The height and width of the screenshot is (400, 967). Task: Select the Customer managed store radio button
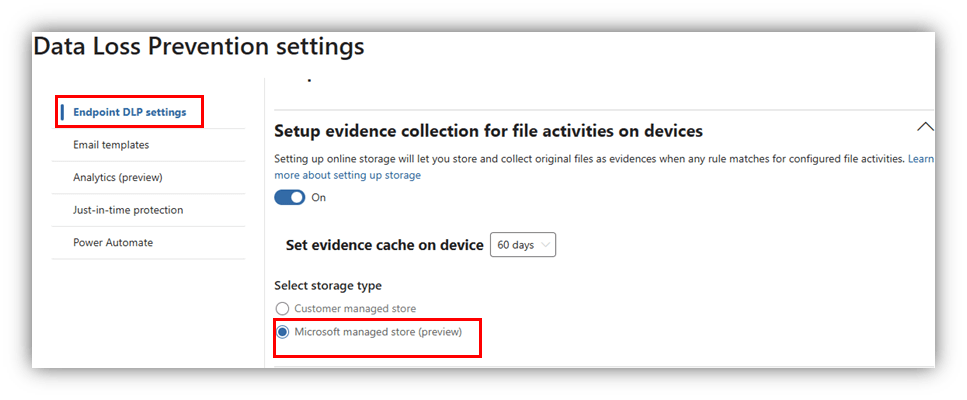coord(282,309)
